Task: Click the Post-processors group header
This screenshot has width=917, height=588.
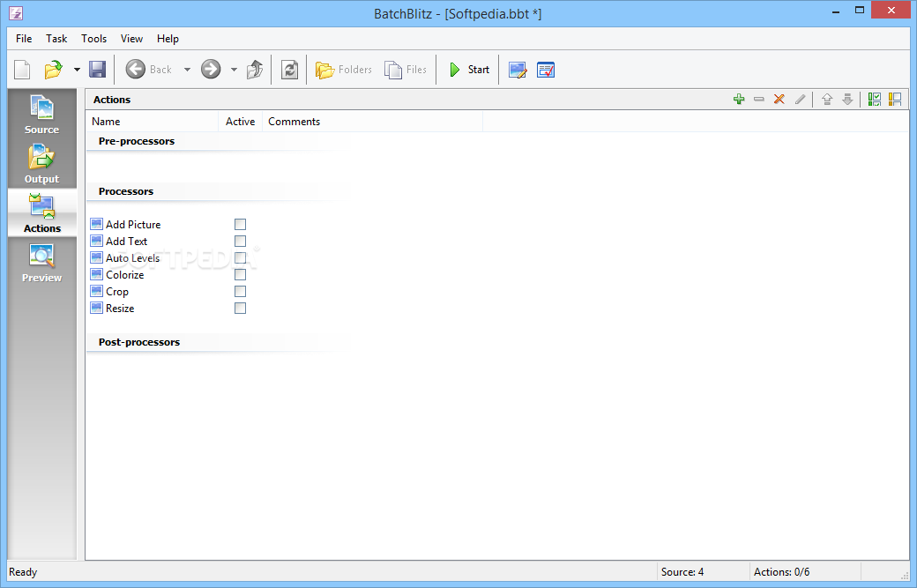Action: coord(139,342)
